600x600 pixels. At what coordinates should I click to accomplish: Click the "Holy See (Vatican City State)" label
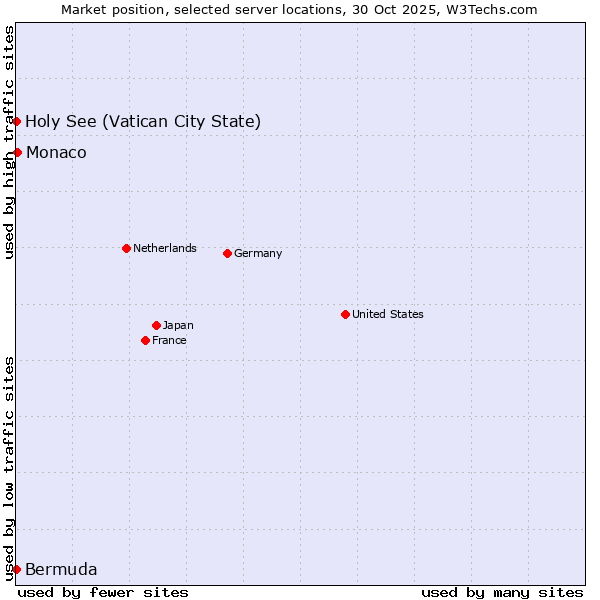pos(143,122)
